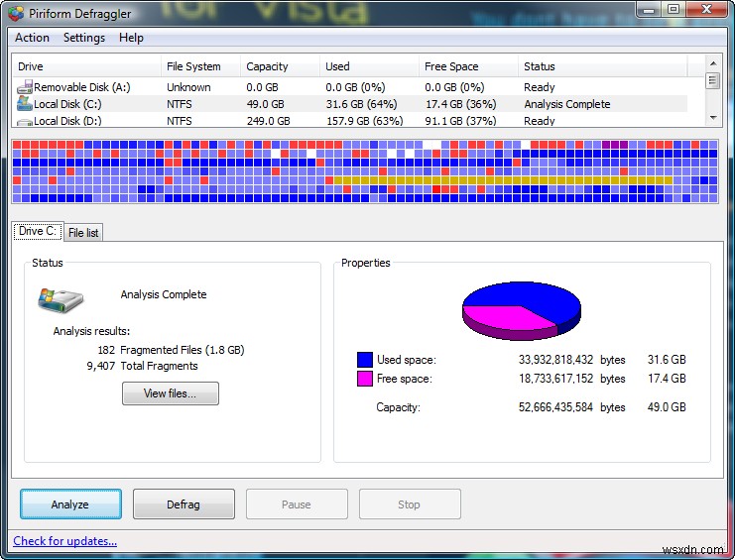This screenshot has height=560, width=735.
Task: Click the drive list scroll down arrow
Action: [713, 118]
